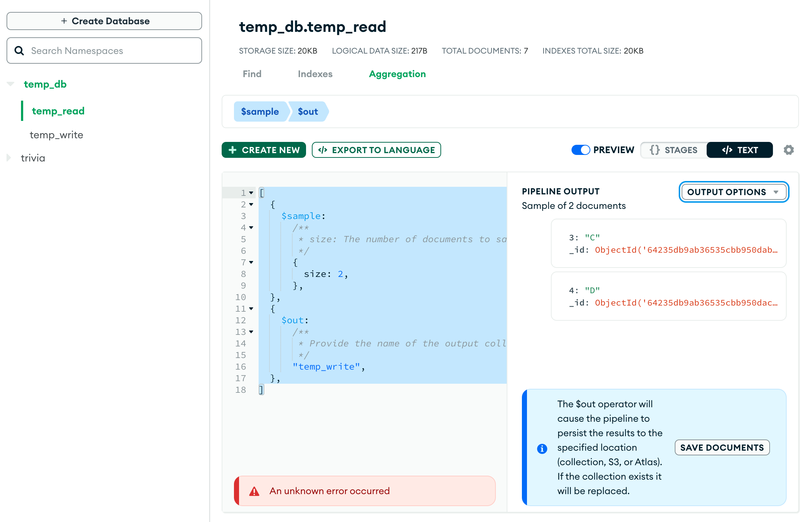Click the Create Database button
Viewport: 812px width, 522px height.
point(104,21)
